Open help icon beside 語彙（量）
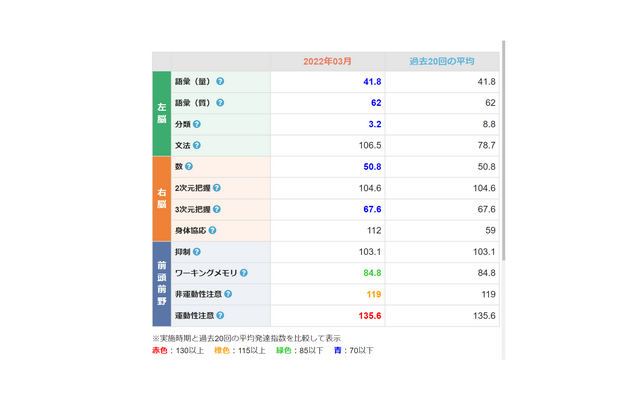Screen dimensions: 639x400 (220, 81)
